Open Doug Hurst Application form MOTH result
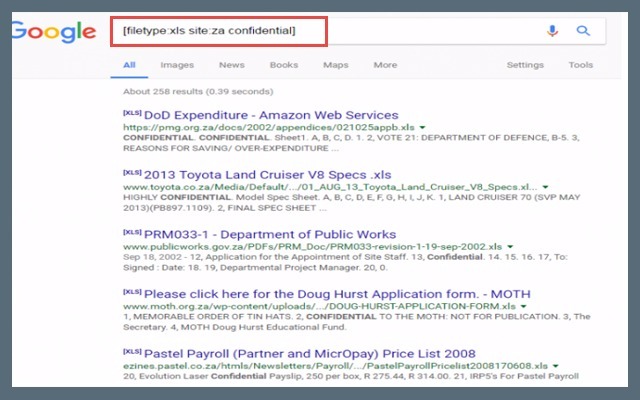The height and width of the screenshot is (400, 640). (x=337, y=294)
